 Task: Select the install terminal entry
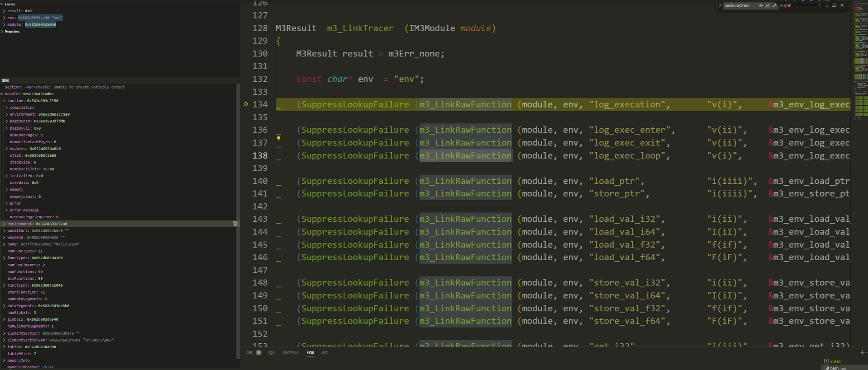844,361
